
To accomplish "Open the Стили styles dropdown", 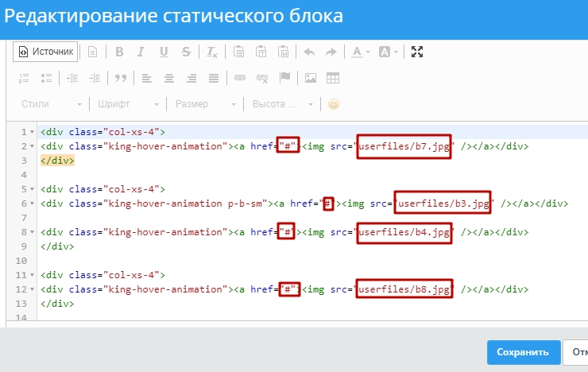I will (x=51, y=104).
